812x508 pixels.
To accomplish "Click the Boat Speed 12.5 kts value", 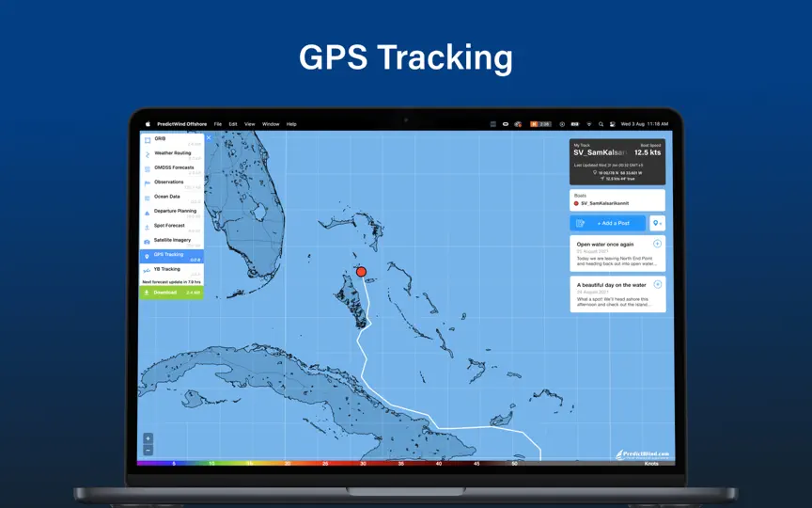I will (648, 152).
